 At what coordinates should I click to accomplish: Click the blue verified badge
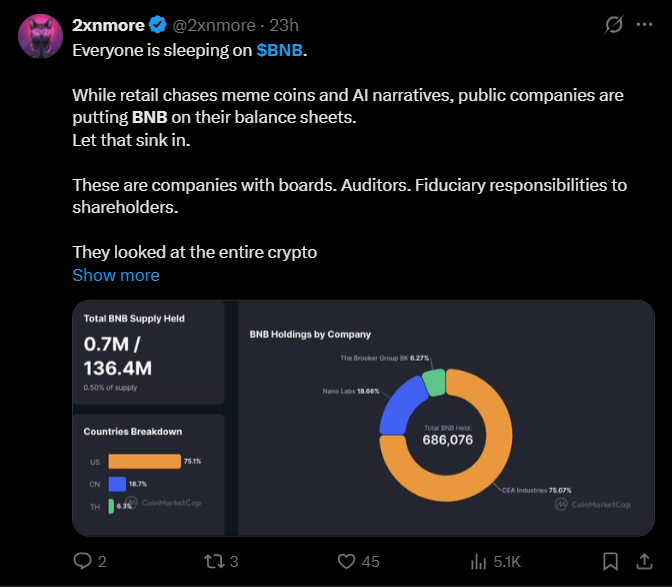(x=156, y=24)
